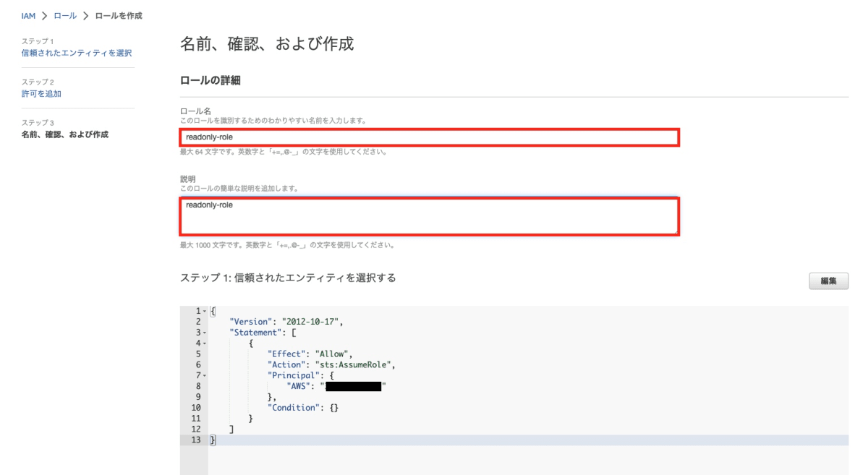Screen dimensions: 868x475
Task: Open the IAM breadcrumb link
Action: (x=28, y=16)
